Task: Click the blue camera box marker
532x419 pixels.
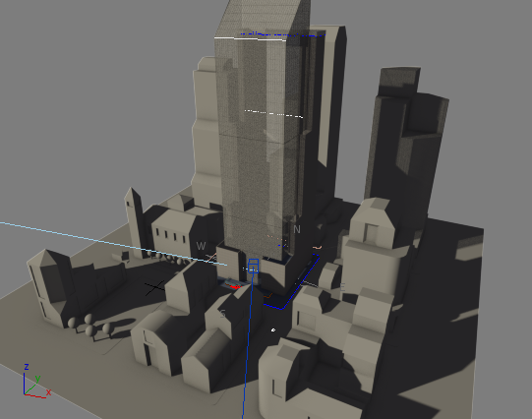Action: [x=254, y=266]
